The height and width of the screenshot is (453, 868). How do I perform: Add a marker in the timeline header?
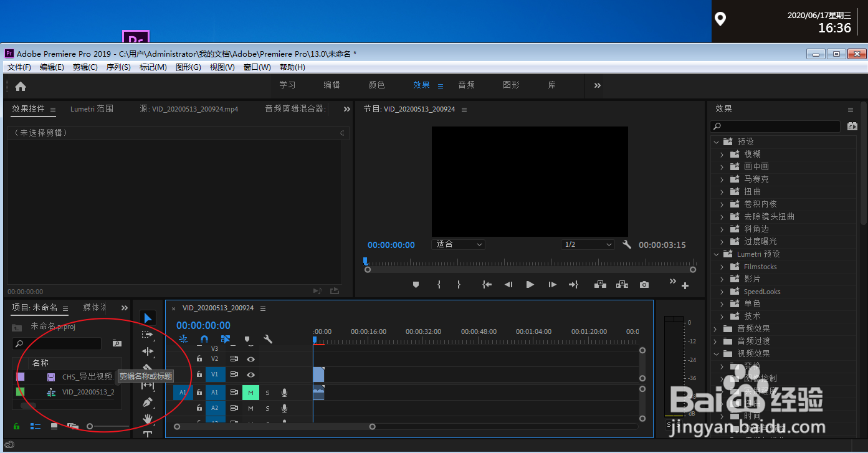tap(247, 340)
